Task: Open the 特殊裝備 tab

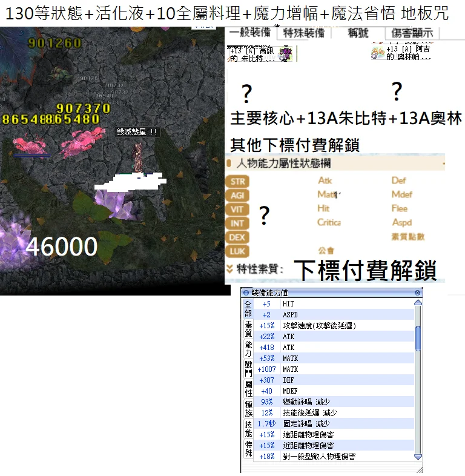Action: click(302, 33)
